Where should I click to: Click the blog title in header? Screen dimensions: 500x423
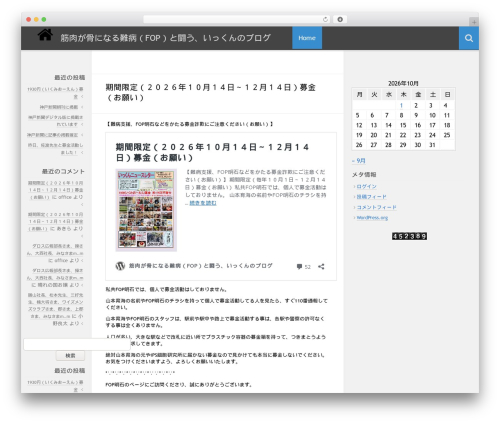point(165,38)
